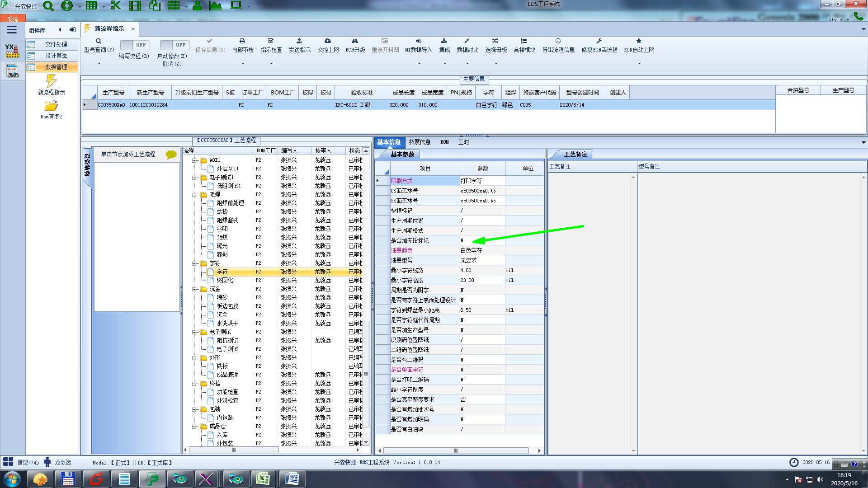Screen dimensions: 868x488
Task: Open 新流程指示 lightning icon in sidebar
Action: coord(51,81)
